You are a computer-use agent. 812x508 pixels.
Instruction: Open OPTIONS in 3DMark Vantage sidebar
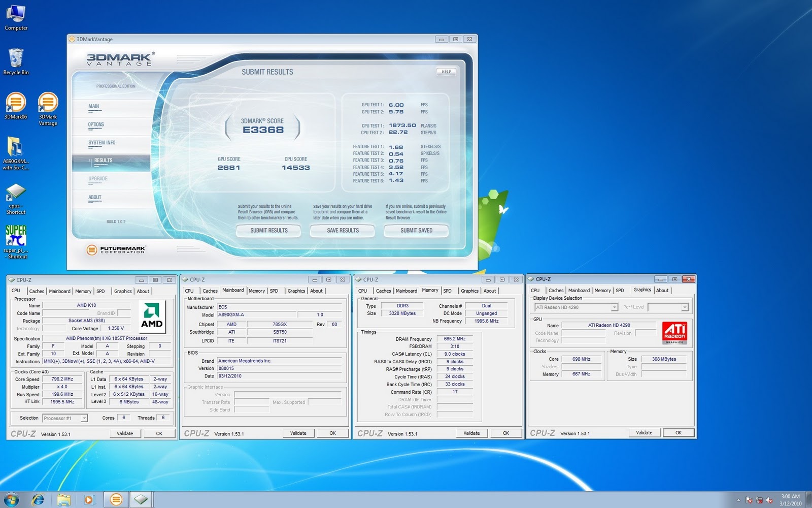coord(96,125)
